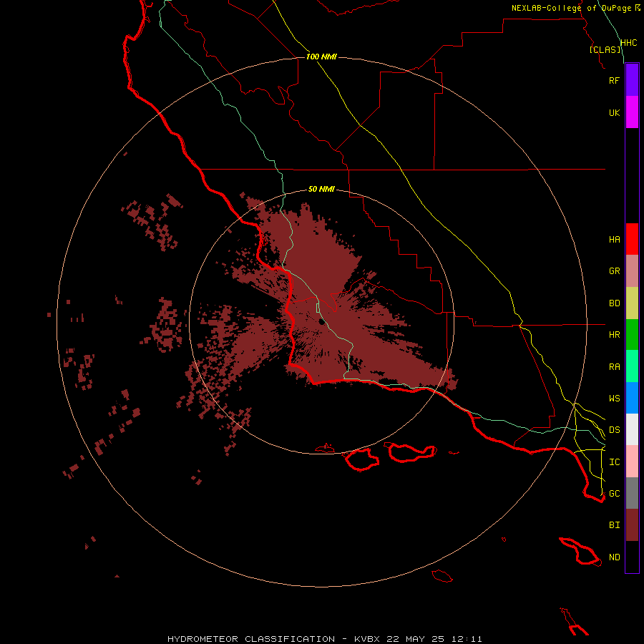Viewport: 644px width, 644px height.
Task: Select the BD yellow legend swatch
Action: [x=632, y=303]
